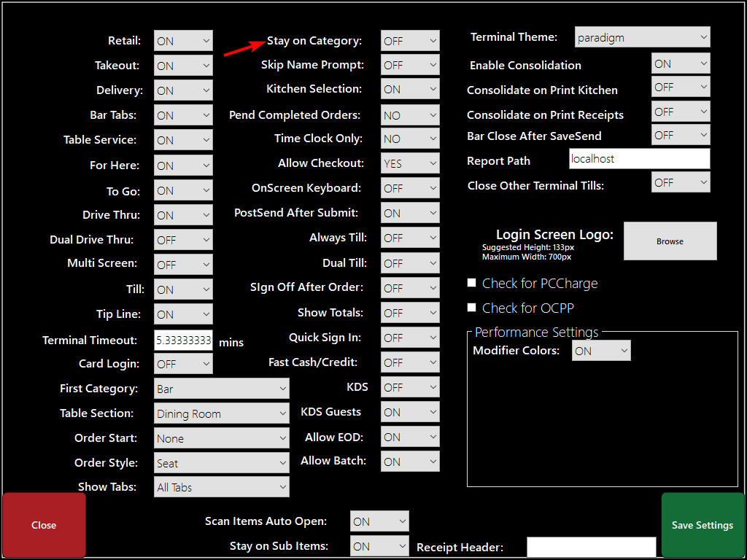The image size is (747, 560).
Task: Open the Retail dropdown
Action: [x=183, y=41]
